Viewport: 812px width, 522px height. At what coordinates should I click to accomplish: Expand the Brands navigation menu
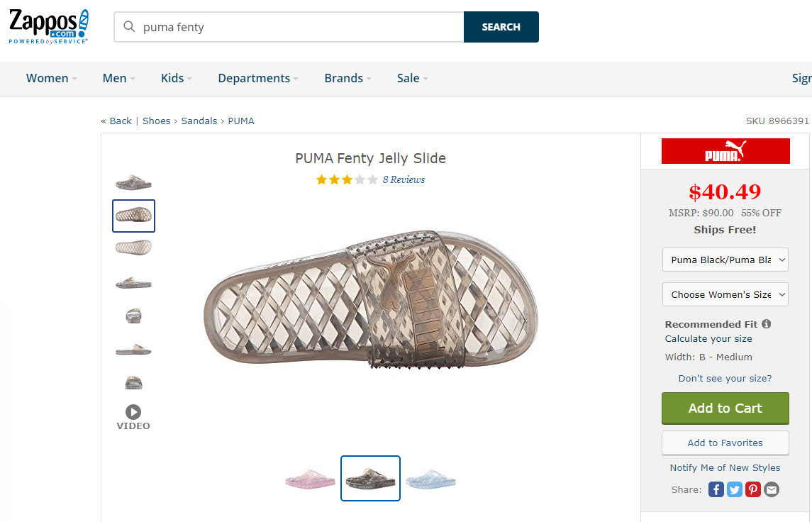347,79
